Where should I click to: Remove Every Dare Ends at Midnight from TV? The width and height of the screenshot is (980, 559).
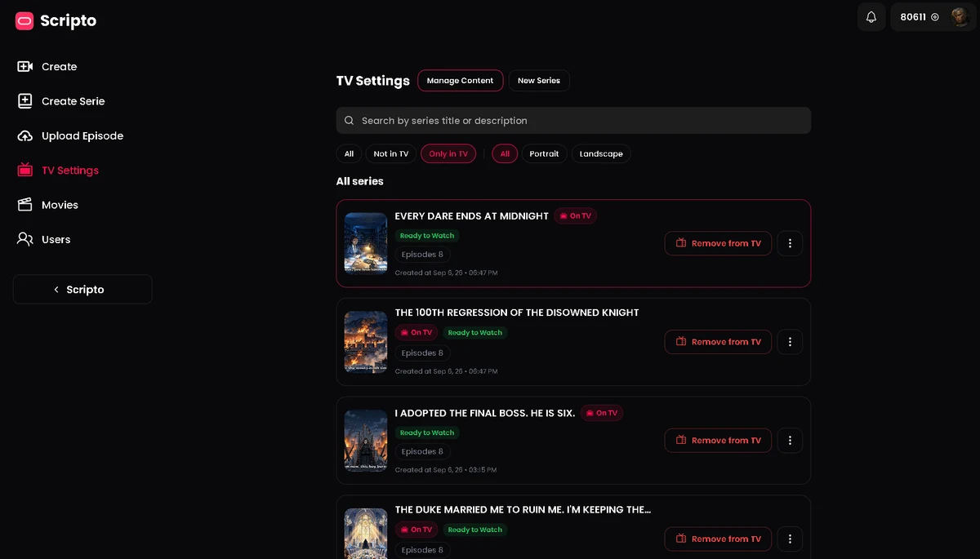718,243
